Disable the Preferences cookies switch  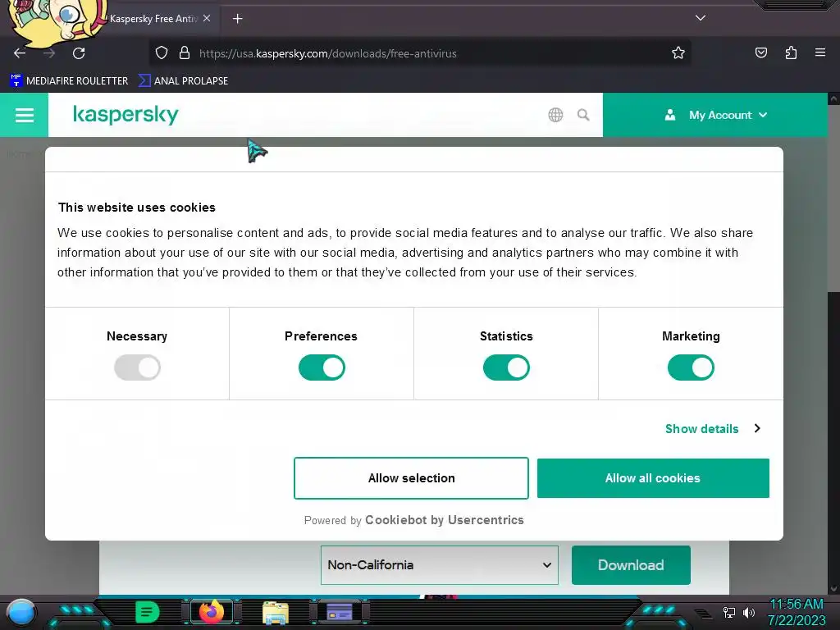click(x=322, y=367)
